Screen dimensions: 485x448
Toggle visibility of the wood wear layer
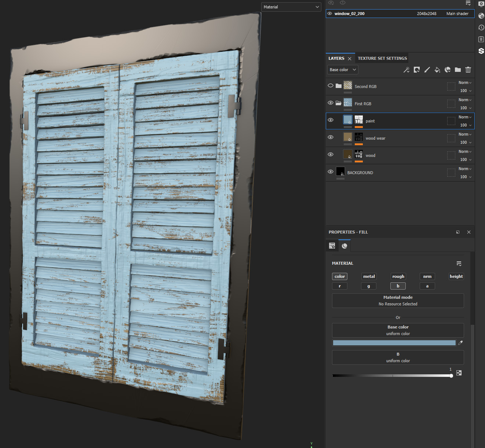pyautogui.click(x=330, y=137)
